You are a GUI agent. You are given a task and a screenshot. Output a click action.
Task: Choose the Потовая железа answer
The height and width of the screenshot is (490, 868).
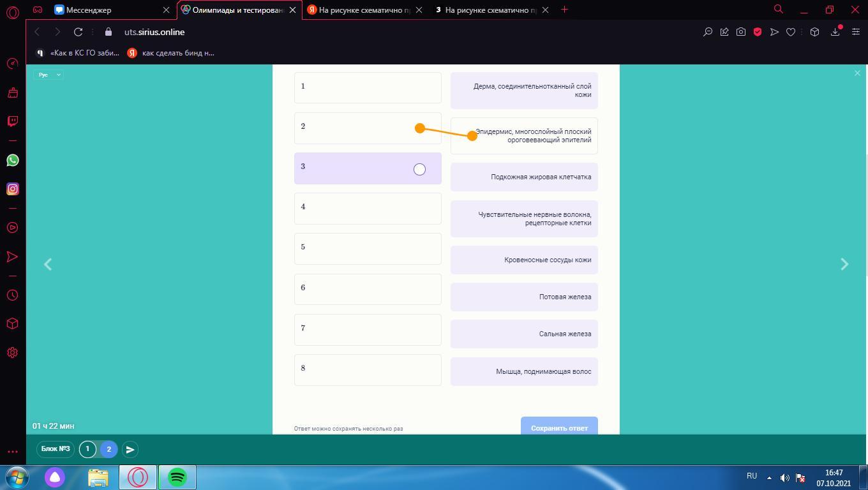coord(524,297)
